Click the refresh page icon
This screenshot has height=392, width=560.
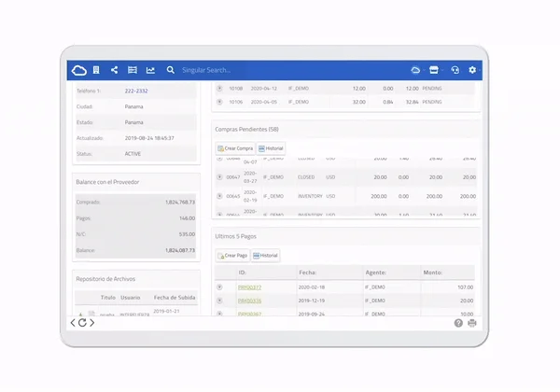coord(82,323)
